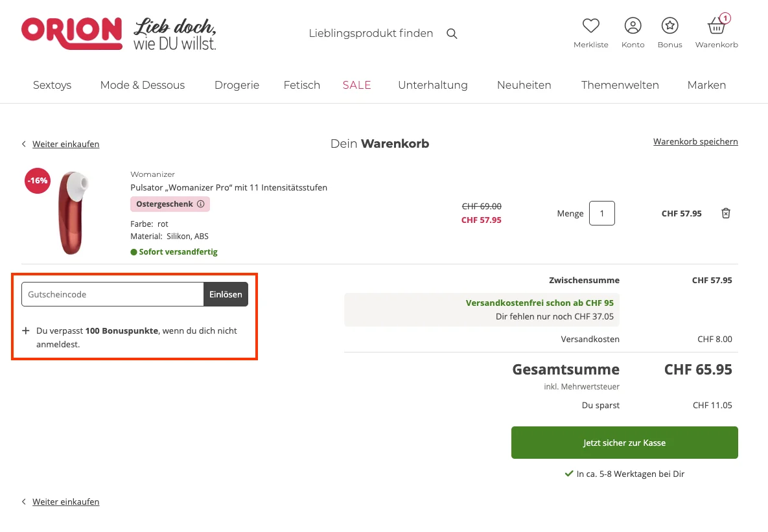Image resolution: width=768 pixels, height=532 pixels.
Task: Proceed with Jetzt sicher zur Kasse
Action: pos(624,443)
